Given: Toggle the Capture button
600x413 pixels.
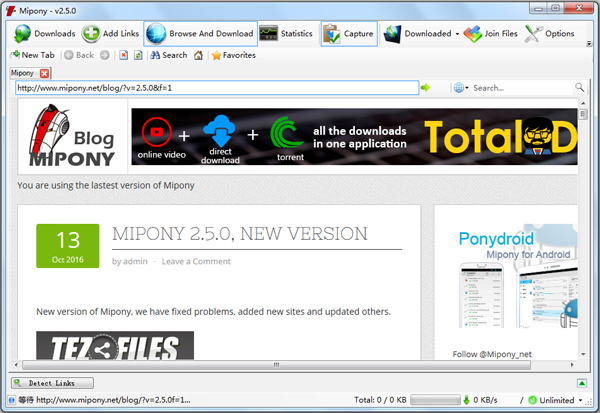Looking at the screenshot, I should tap(349, 34).
